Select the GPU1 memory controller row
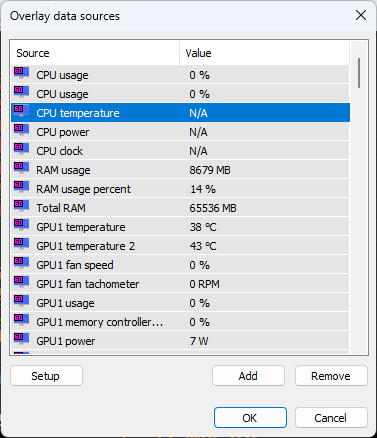 (180, 322)
